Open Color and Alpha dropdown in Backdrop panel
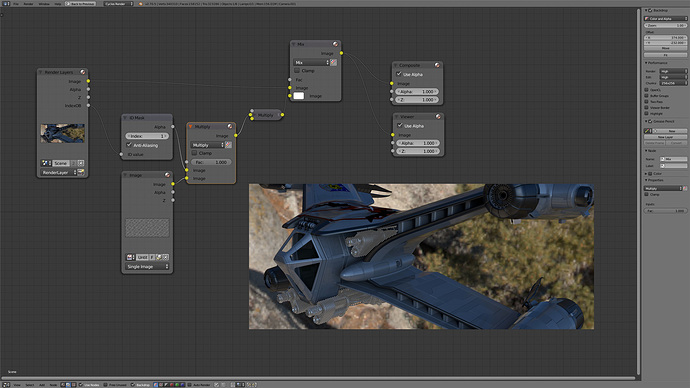Image resolution: width=690 pixels, height=388 pixels. tap(665, 18)
